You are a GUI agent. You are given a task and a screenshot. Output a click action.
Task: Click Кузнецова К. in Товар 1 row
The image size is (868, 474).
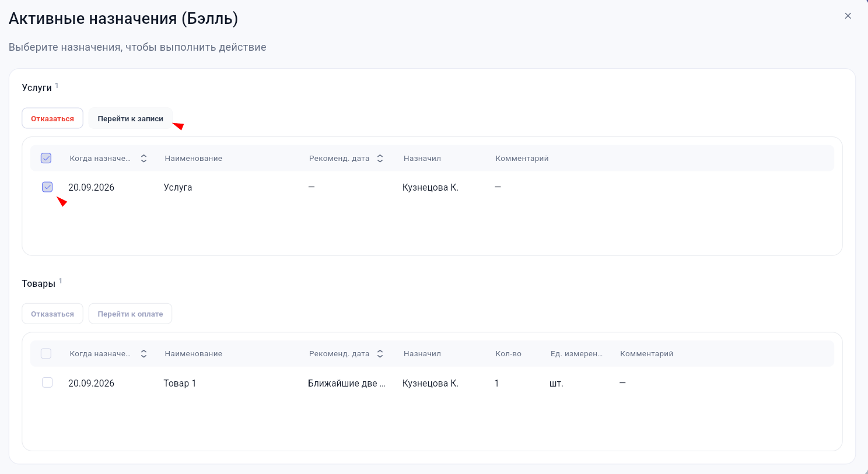pos(430,383)
